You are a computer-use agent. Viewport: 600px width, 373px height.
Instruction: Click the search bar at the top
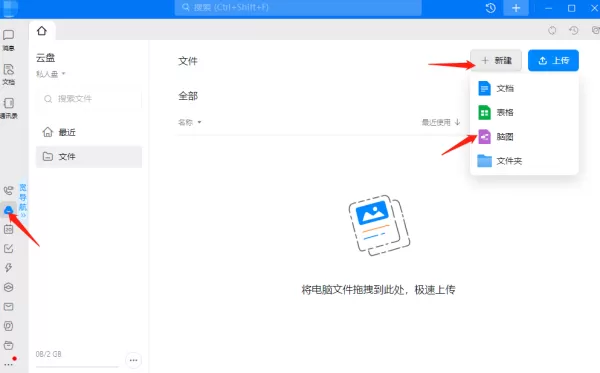[298, 8]
